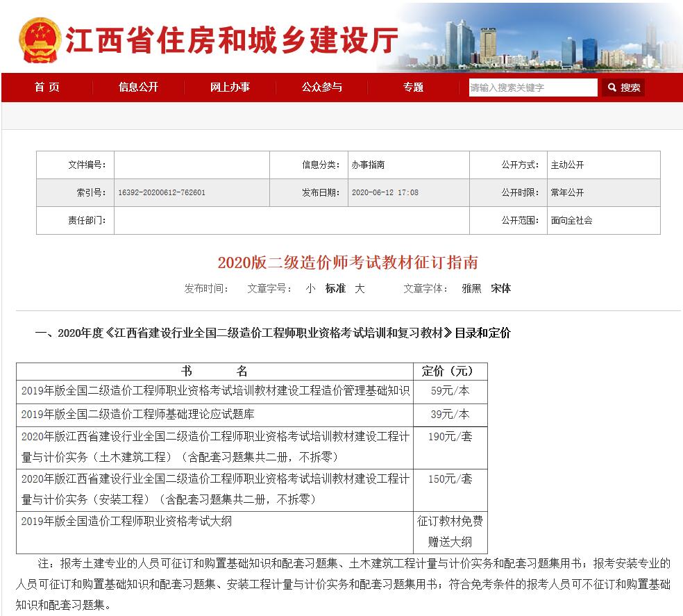Switch article font to 宋体

501,289
